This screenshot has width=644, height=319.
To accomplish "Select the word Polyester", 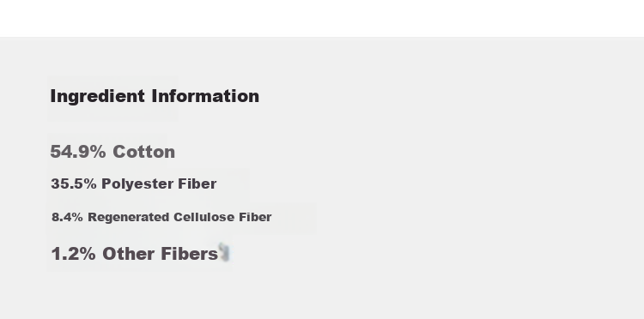I will 137,184.
